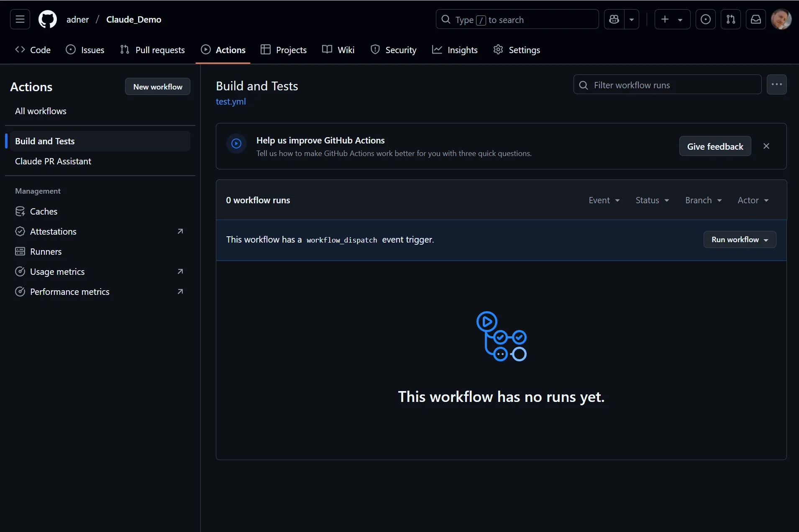Expand the Event filter dropdown
Viewport: 799px width, 532px height.
pos(604,200)
